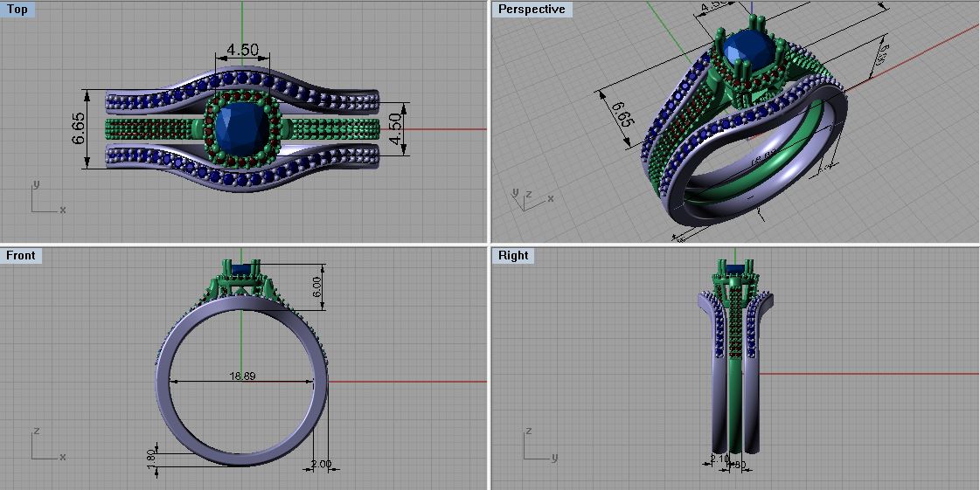Click the world axes icon in Top viewport
The height and width of the screenshot is (490, 980).
(x=44, y=199)
